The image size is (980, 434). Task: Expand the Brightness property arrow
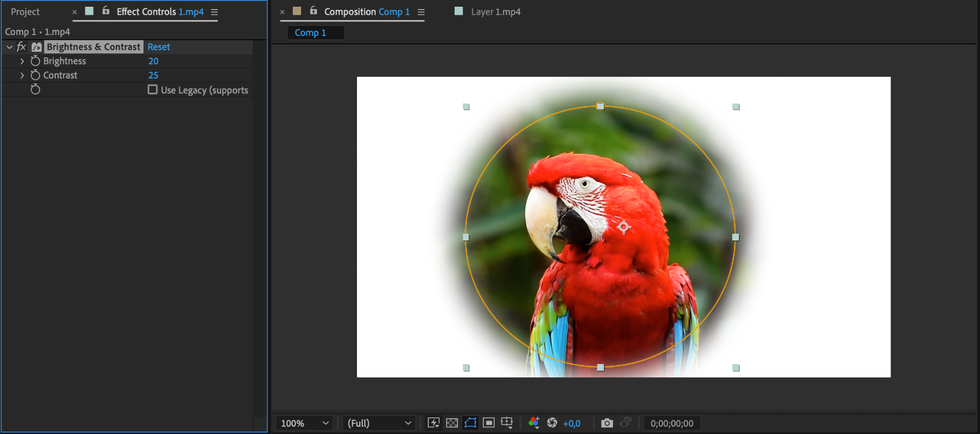[22, 61]
